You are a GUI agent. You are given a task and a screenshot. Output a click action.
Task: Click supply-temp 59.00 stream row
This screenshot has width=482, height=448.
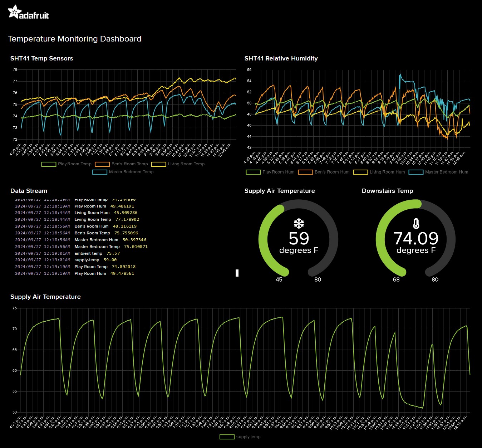[x=66, y=260]
